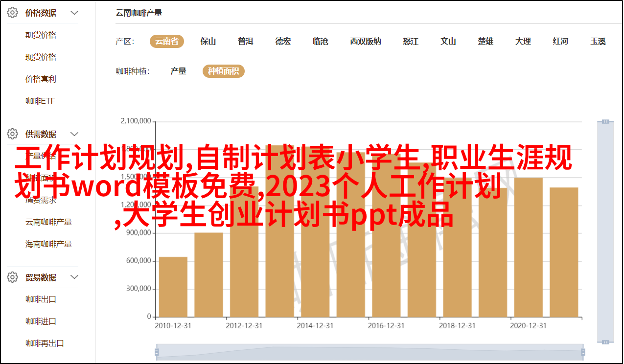Switch region to 保山
This screenshot has width=624, height=364.
(x=208, y=42)
